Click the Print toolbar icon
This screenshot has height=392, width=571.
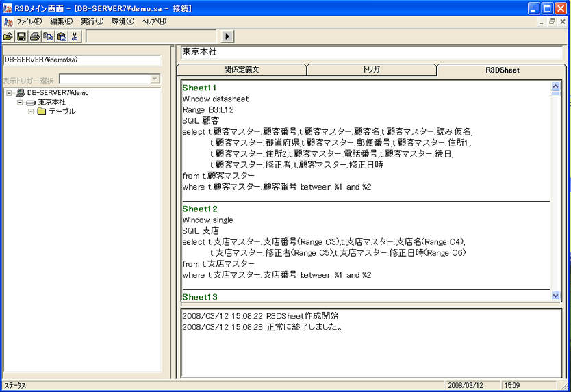[x=34, y=36]
